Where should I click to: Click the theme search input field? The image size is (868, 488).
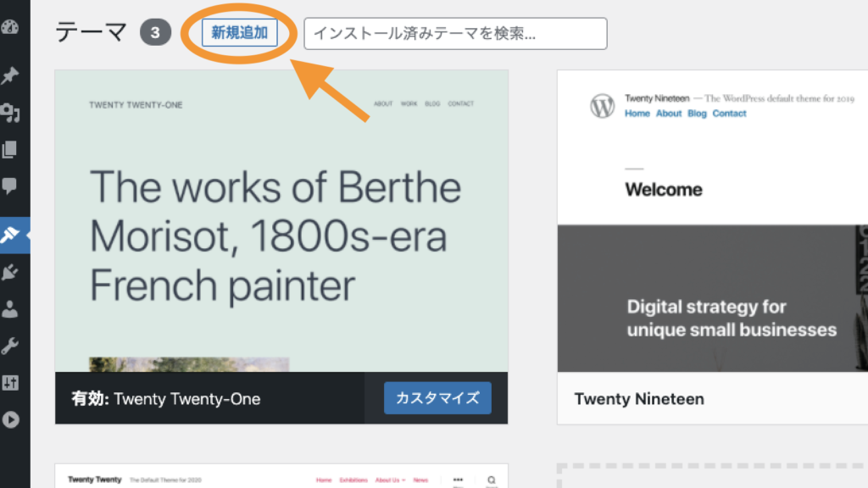455,33
